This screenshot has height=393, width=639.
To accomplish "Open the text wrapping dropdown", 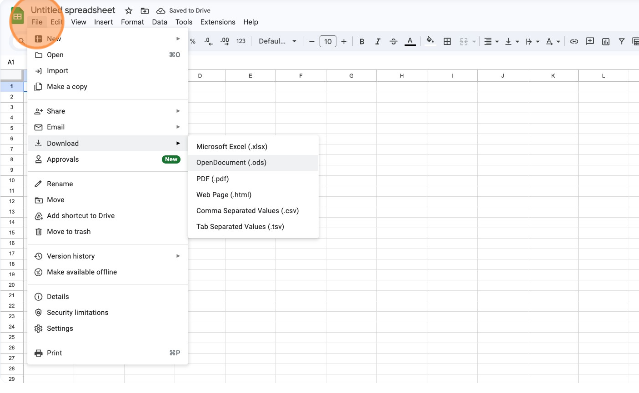I will tap(532, 42).
